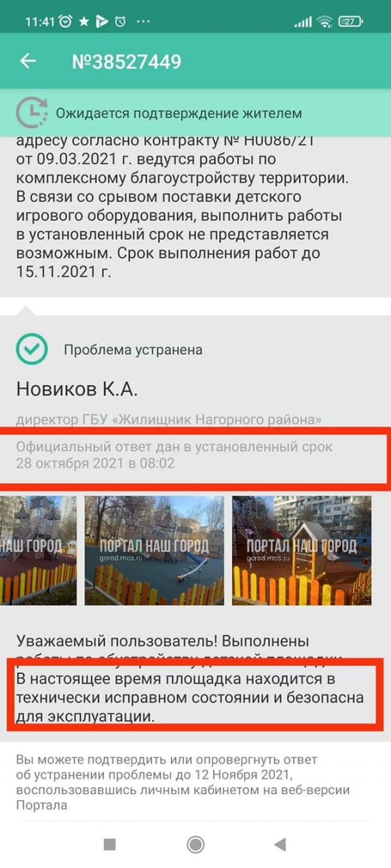Tap the Android triangle back button
391x868 pixels.
pos(279,844)
